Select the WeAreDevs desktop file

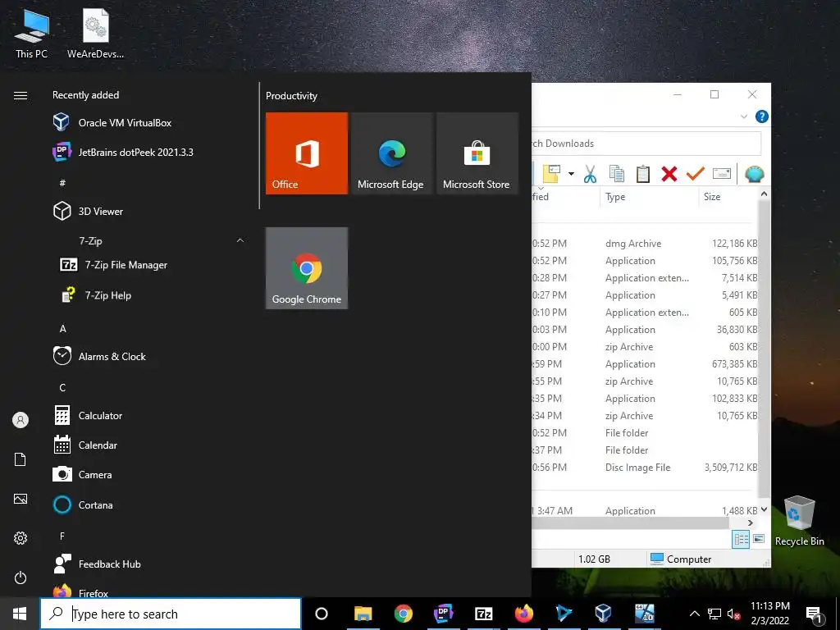coord(95,33)
